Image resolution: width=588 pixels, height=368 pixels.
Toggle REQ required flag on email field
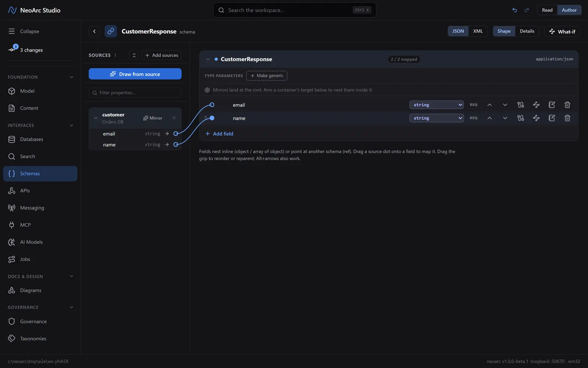coord(474,105)
